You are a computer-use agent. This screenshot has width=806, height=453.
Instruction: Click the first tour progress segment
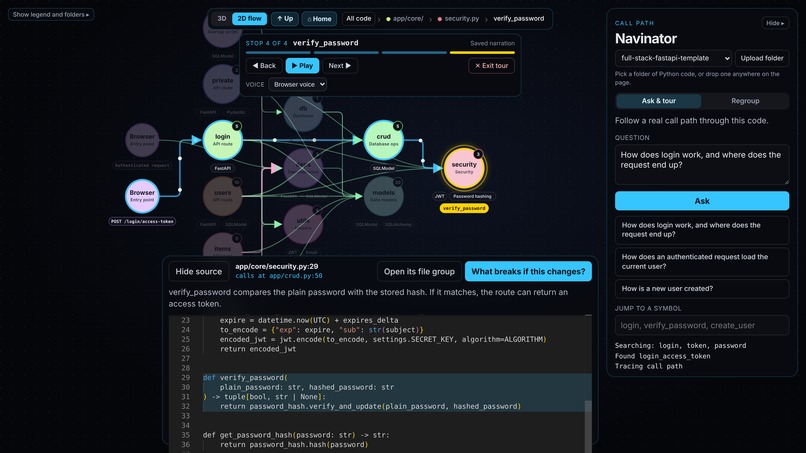(x=278, y=52)
